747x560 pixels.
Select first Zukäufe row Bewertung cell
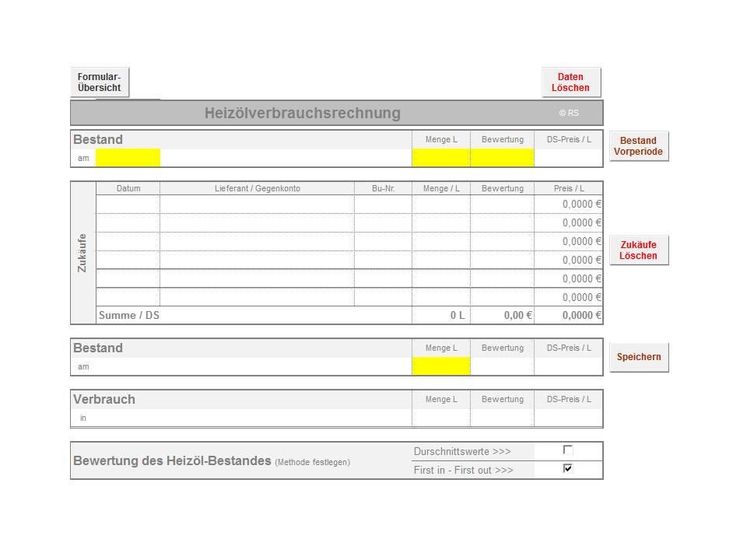[502, 205]
